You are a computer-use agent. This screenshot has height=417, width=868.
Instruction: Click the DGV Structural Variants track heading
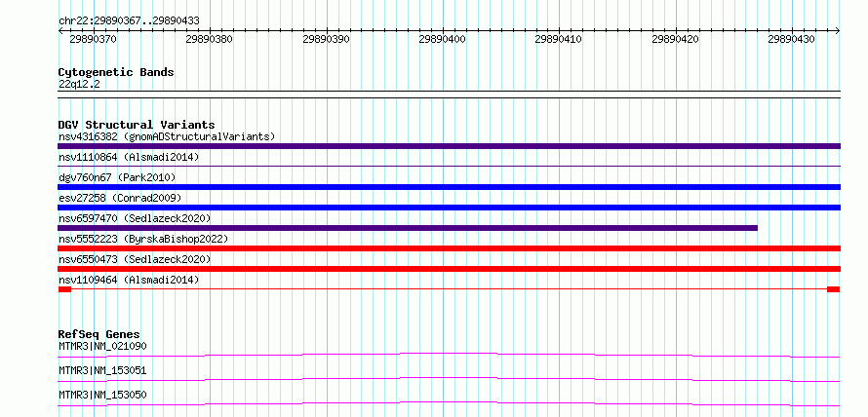pyautogui.click(x=137, y=125)
